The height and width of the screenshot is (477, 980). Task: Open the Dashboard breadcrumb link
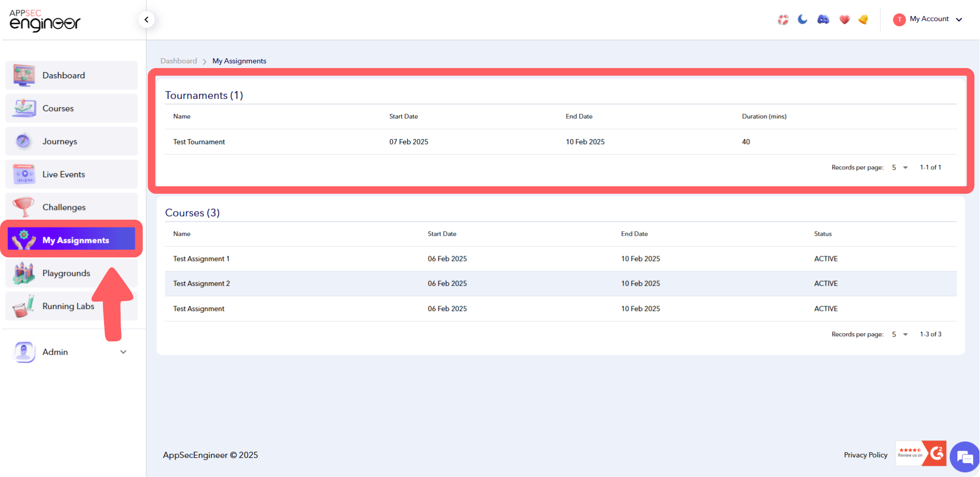pyautogui.click(x=178, y=61)
